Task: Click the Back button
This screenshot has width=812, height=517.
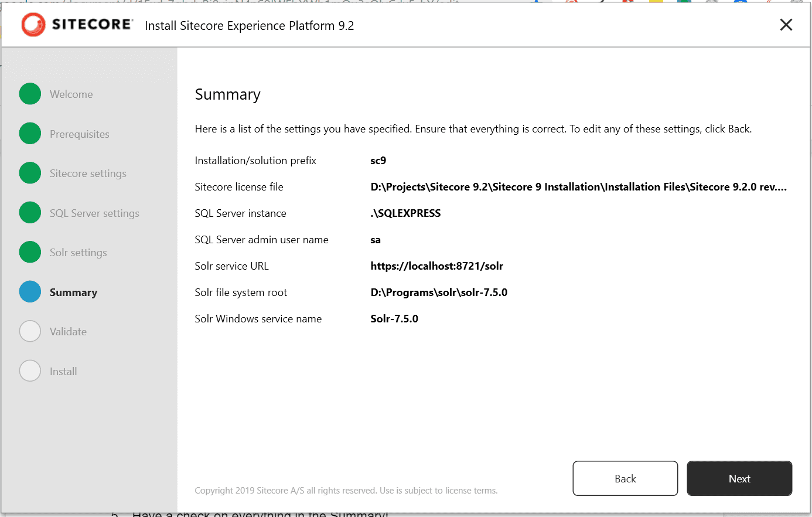Action: pyautogui.click(x=625, y=478)
